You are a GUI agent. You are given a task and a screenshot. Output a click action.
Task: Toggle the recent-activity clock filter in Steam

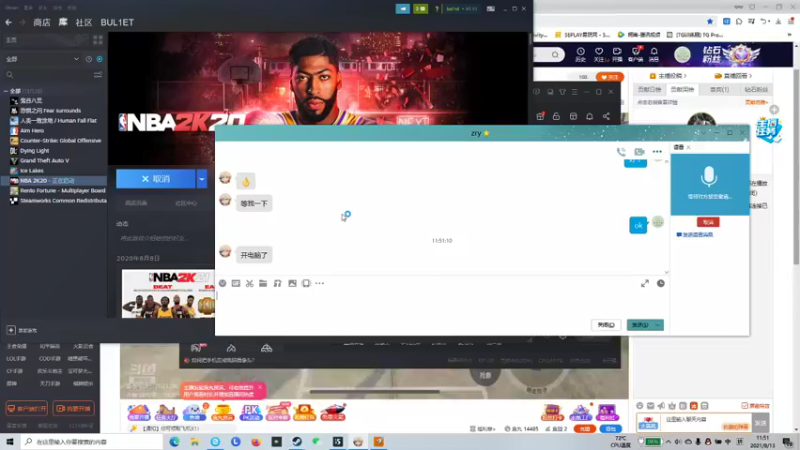click(89, 59)
